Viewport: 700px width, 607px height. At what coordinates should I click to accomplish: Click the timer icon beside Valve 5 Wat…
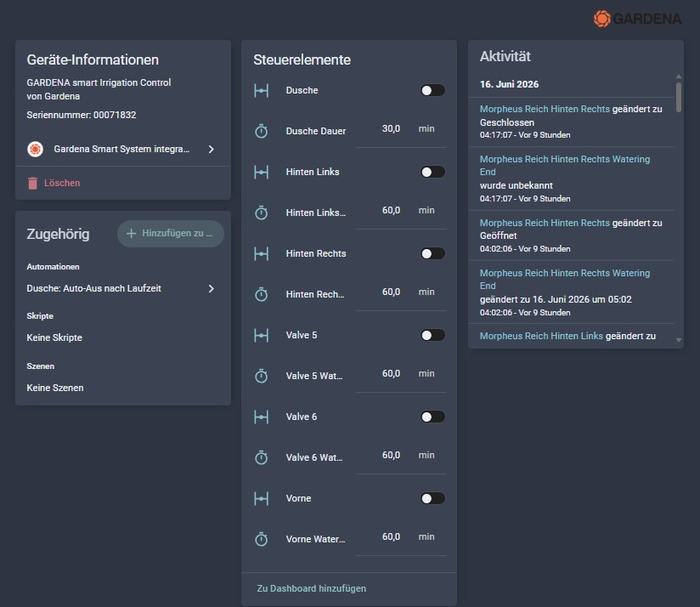pyautogui.click(x=261, y=376)
